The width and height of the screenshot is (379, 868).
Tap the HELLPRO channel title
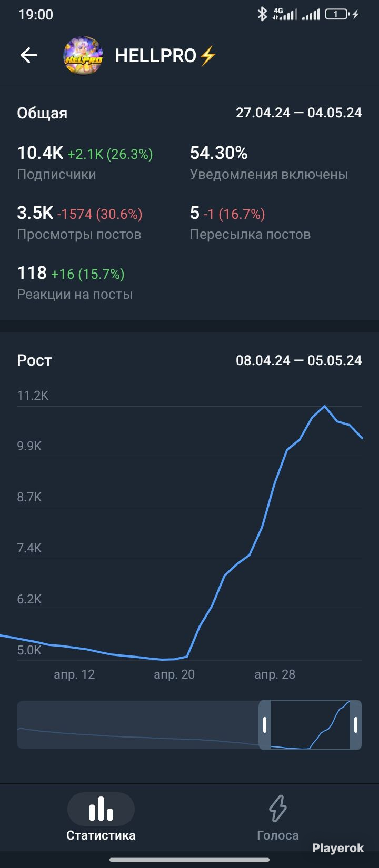(166, 56)
